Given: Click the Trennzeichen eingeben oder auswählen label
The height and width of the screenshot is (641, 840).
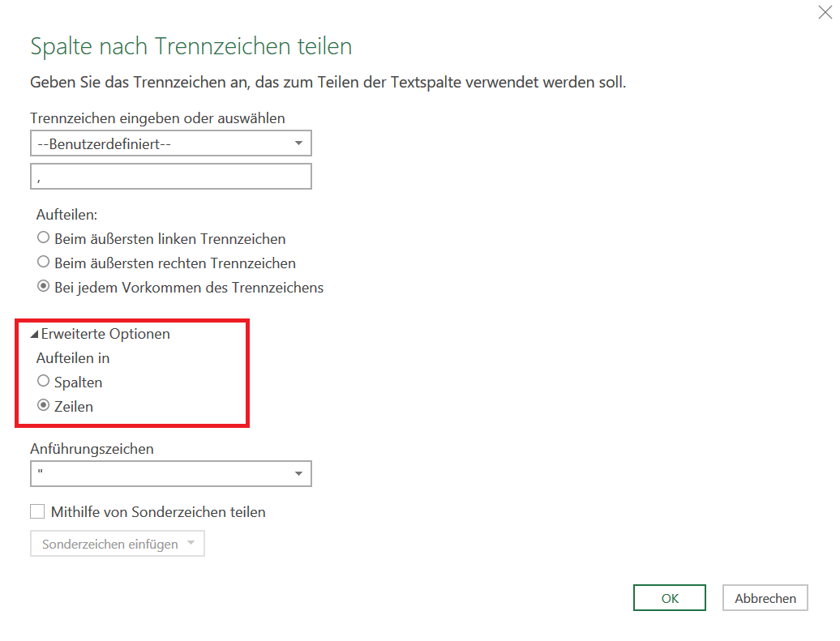Looking at the screenshot, I should 157,118.
